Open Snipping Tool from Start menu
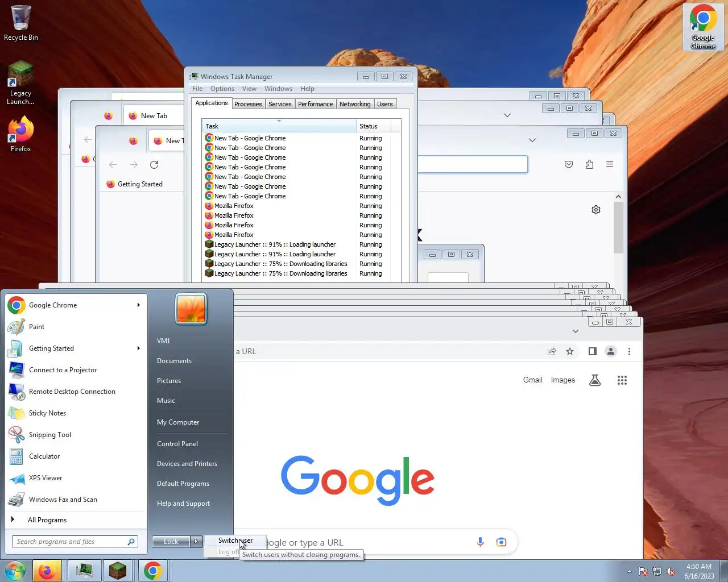The height and width of the screenshot is (582, 728). pyautogui.click(x=76, y=435)
